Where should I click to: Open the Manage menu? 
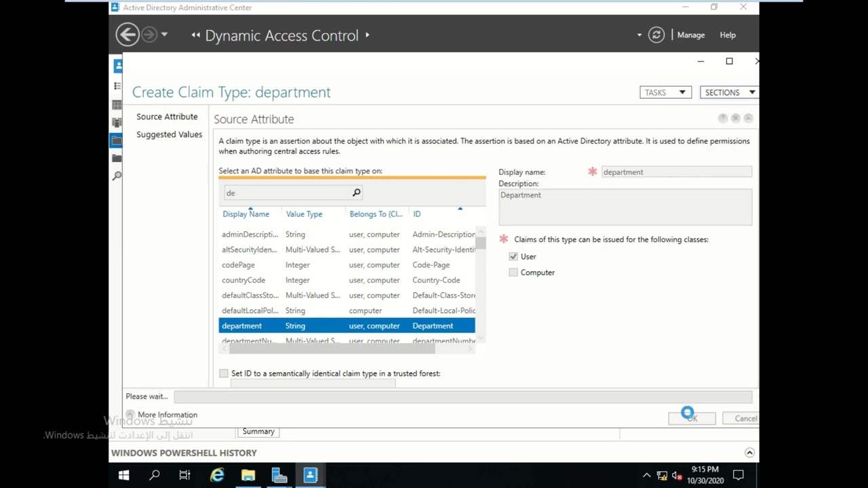691,35
